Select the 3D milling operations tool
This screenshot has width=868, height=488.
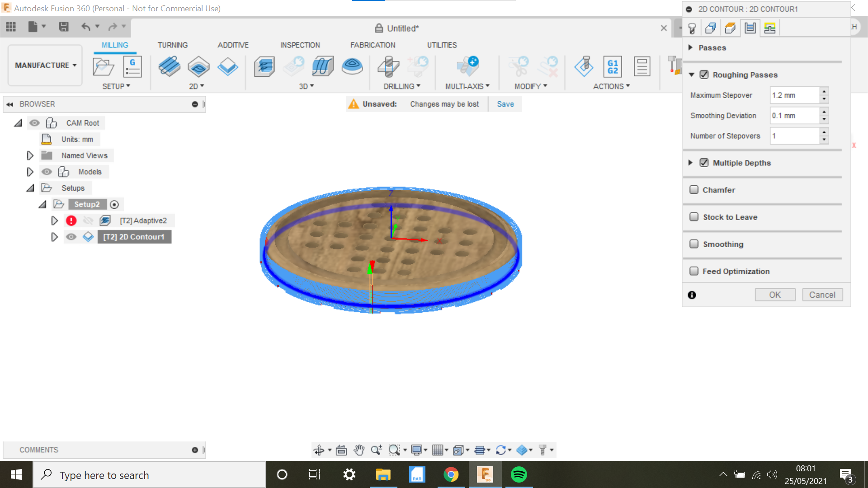click(304, 86)
